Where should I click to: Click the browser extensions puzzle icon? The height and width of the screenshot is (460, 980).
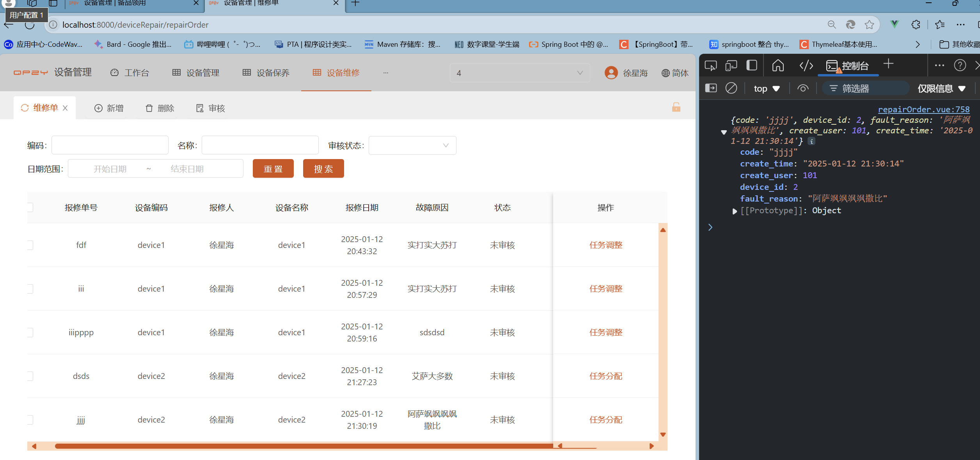[916, 25]
